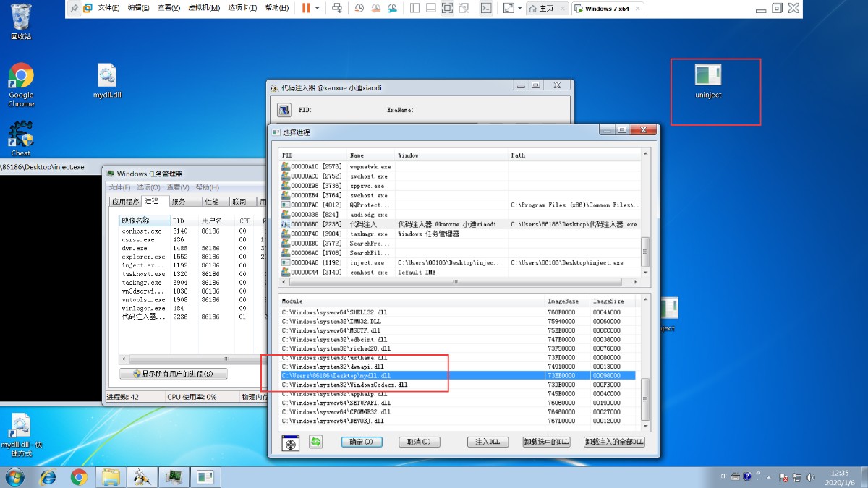Screen dimensions: 868x488
Task: Click the send Ctrl+Alt+Del toolbar icon
Action: click(337, 8)
